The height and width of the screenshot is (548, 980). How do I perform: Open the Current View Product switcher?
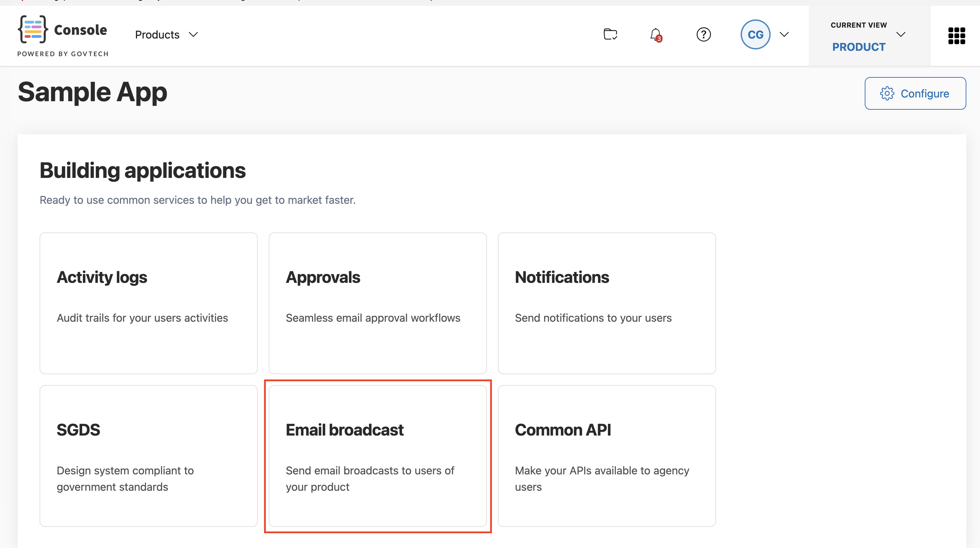(x=869, y=36)
